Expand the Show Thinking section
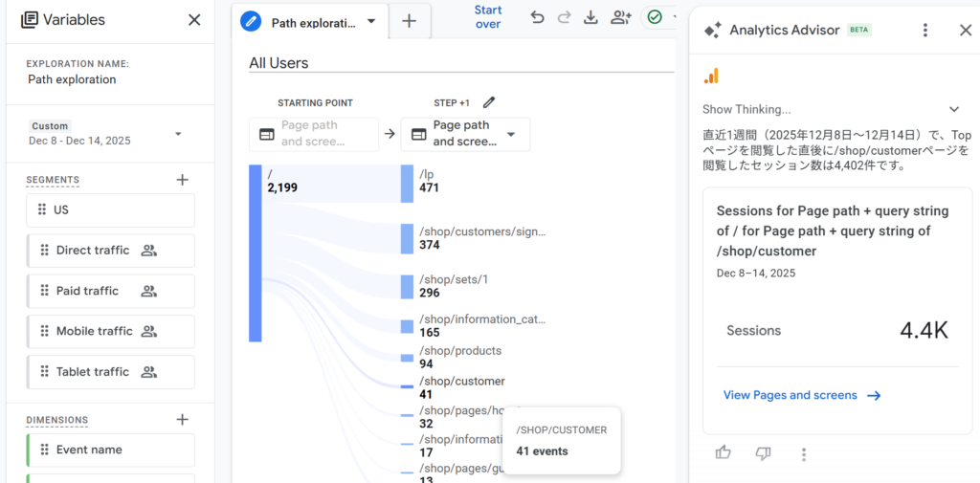 coord(953,110)
